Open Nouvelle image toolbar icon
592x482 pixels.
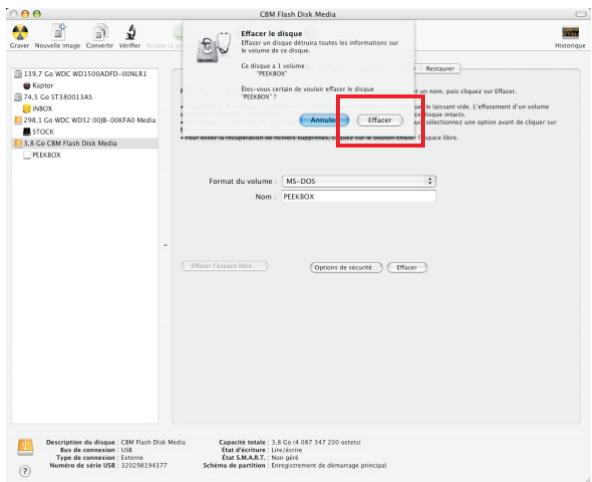point(59,32)
